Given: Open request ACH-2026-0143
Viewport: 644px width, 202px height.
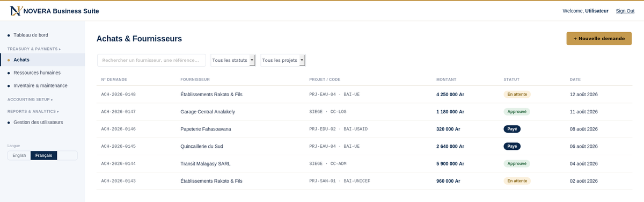Looking at the screenshot, I should 119,181.
